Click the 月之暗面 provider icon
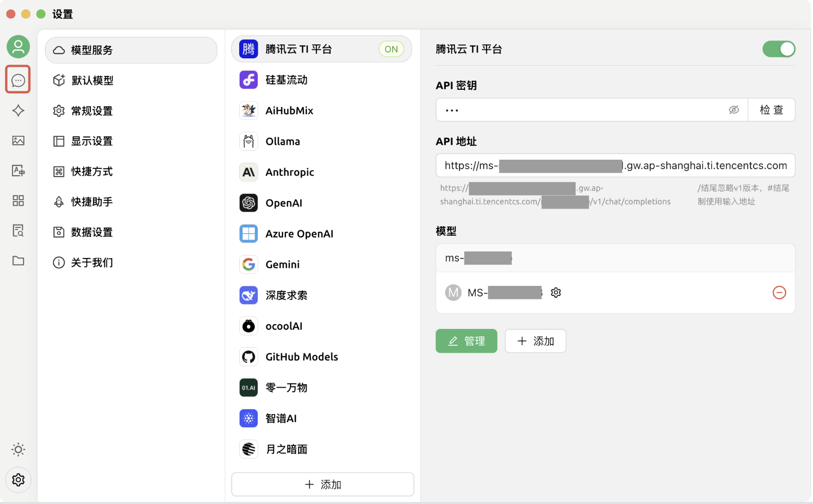Image resolution: width=813 pixels, height=504 pixels. [x=249, y=449]
